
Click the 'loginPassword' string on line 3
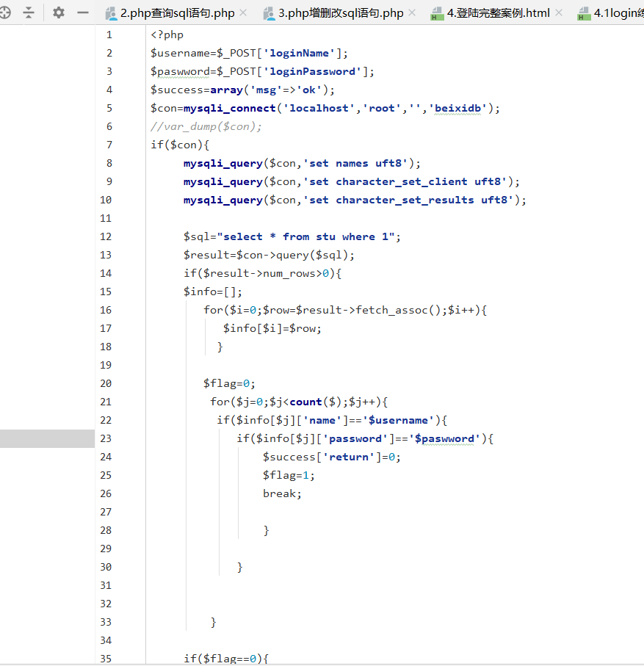click(313, 71)
